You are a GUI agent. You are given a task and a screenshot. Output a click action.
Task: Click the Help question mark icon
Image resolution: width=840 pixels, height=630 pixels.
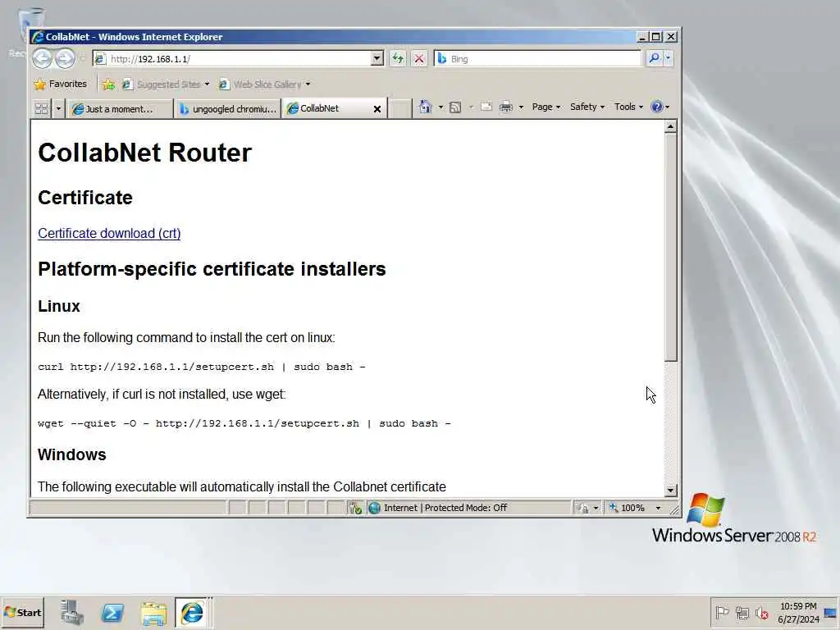pyautogui.click(x=657, y=107)
